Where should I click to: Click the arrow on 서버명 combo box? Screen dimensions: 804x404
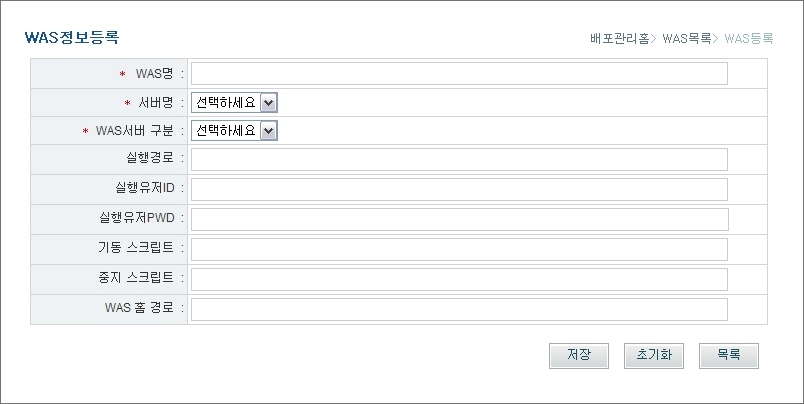tap(268, 102)
